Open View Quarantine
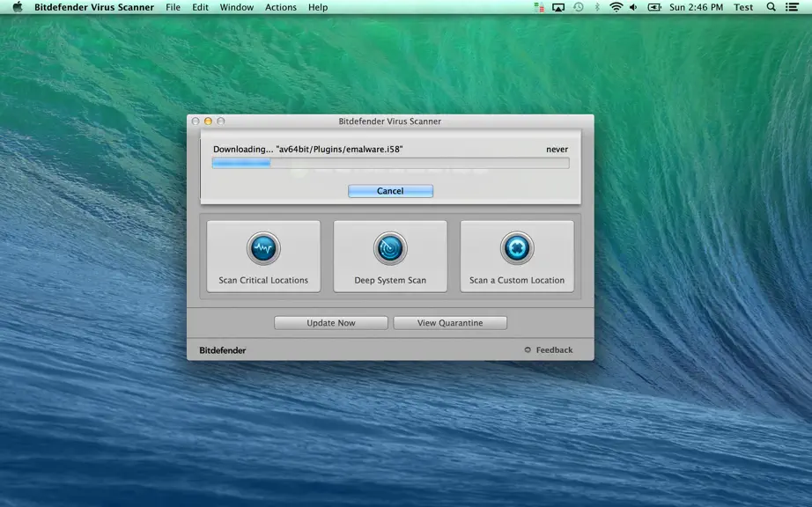 [x=450, y=323]
